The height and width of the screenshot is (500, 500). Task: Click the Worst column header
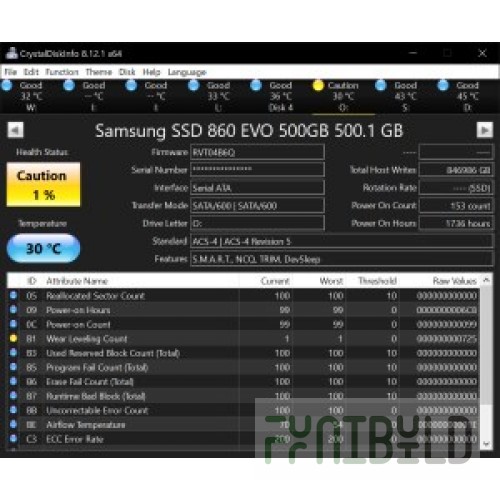point(319,281)
